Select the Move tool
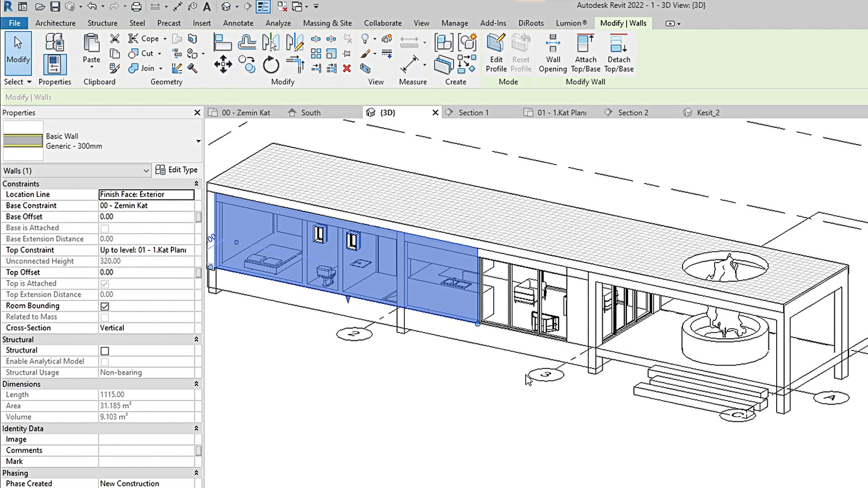The image size is (868, 488). (x=223, y=64)
